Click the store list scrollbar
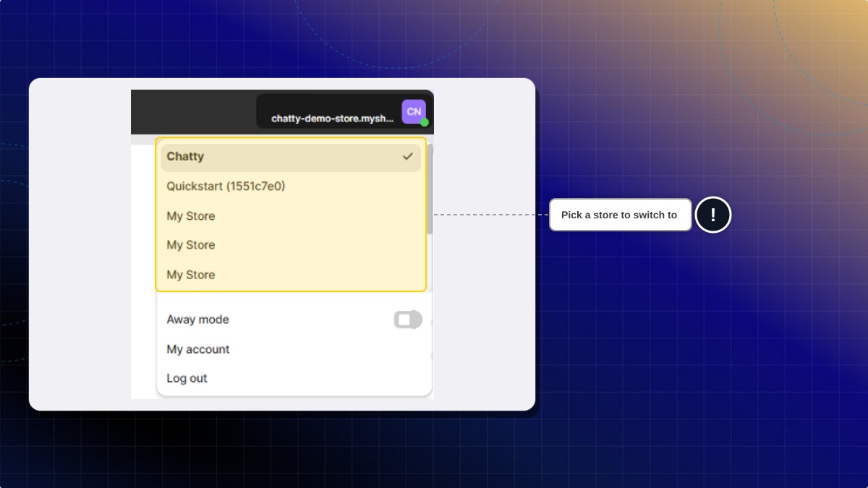This screenshot has width=868, height=488. (x=430, y=189)
